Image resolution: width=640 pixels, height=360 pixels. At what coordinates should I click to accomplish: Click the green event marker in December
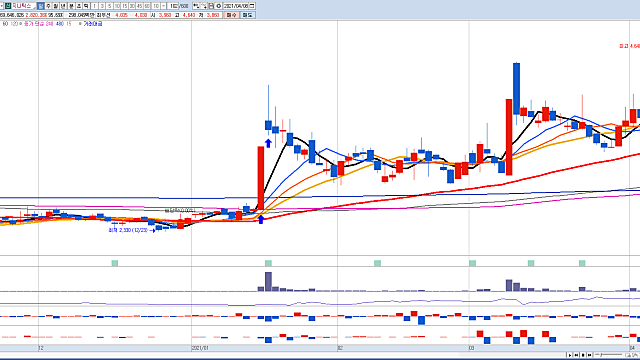(x=115, y=263)
